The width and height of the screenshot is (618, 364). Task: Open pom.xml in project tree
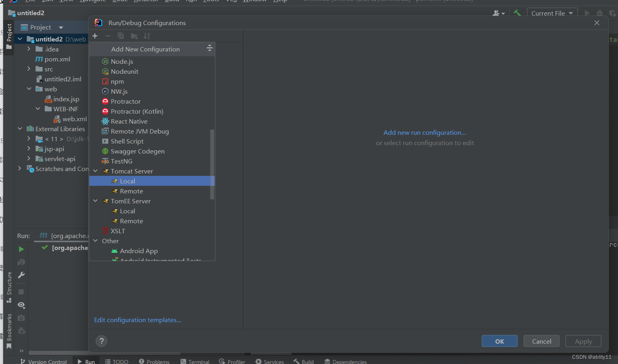57,59
